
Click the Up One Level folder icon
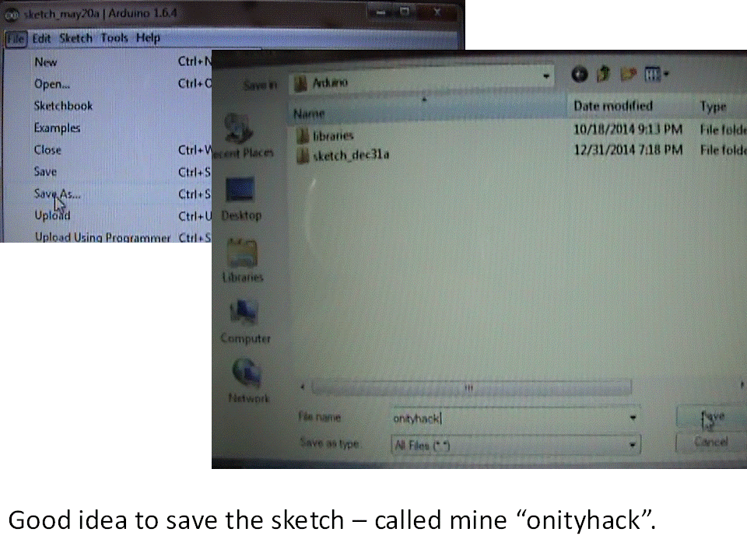[x=603, y=74]
